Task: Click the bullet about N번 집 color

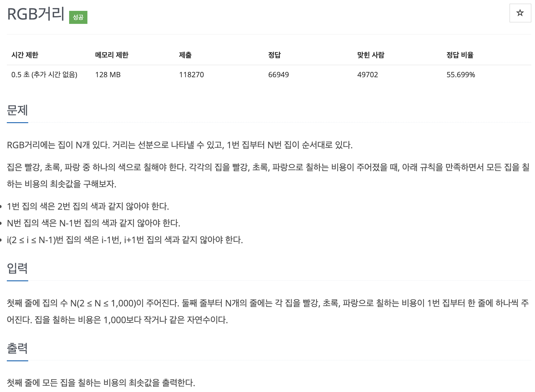Action: 94,223
